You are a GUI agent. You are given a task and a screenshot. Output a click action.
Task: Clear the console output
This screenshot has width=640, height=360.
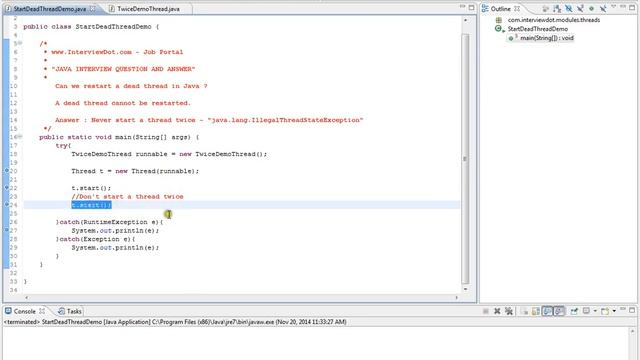[524, 311]
